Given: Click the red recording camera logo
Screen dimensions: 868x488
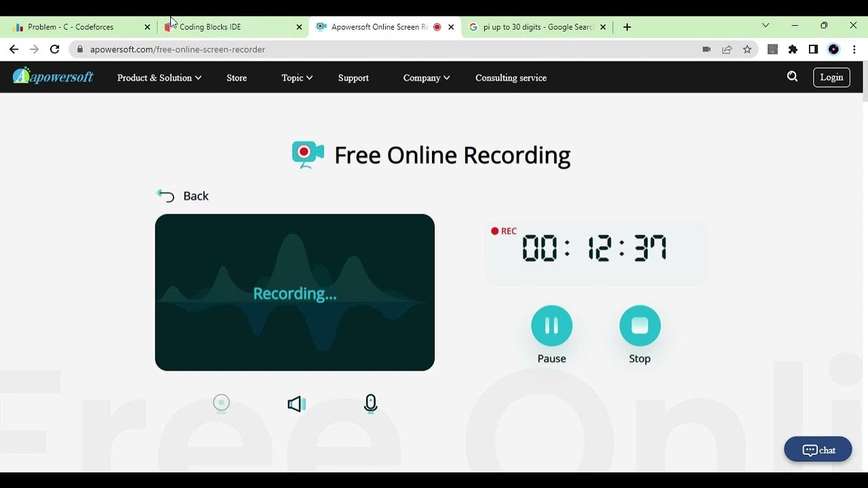Looking at the screenshot, I should point(308,155).
